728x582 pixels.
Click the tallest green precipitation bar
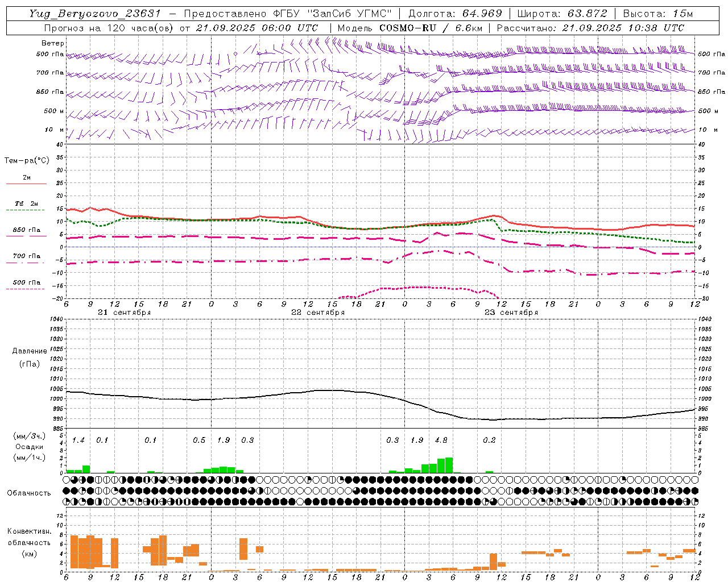[x=449, y=465]
